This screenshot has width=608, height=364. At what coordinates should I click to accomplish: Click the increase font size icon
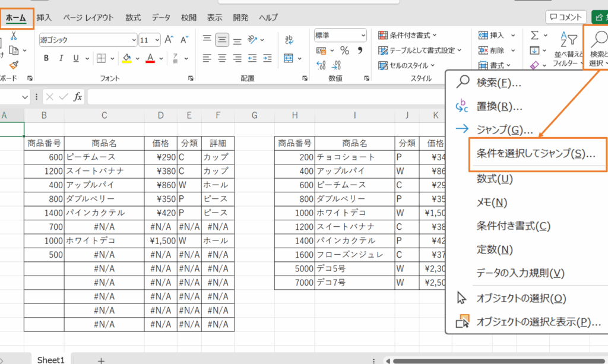[x=168, y=40]
